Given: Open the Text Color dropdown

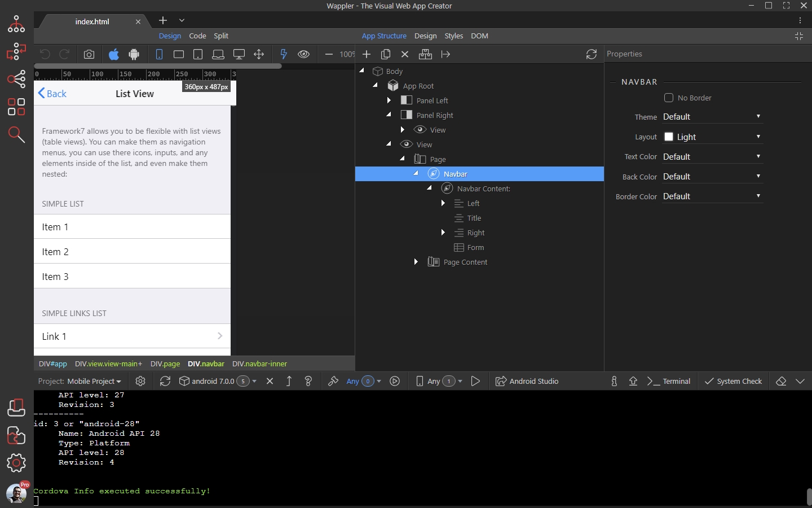Looking at the screenshot, I should pyautogui.click(x=712, y=156).
